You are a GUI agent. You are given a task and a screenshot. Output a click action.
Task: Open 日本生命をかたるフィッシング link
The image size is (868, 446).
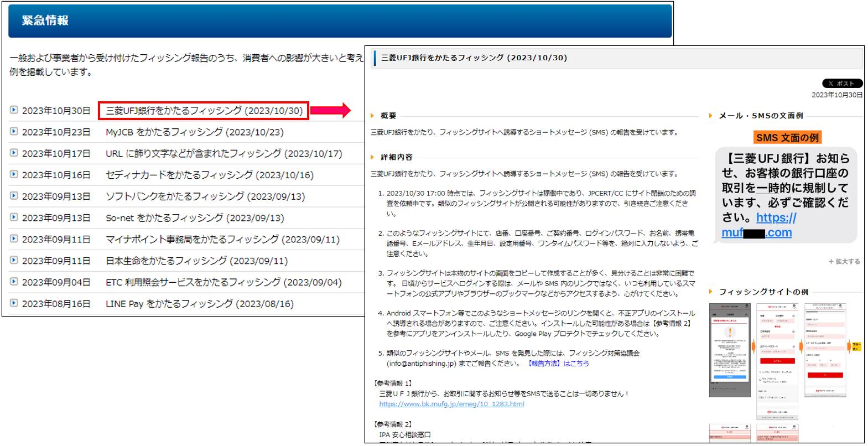coord(196,261)
